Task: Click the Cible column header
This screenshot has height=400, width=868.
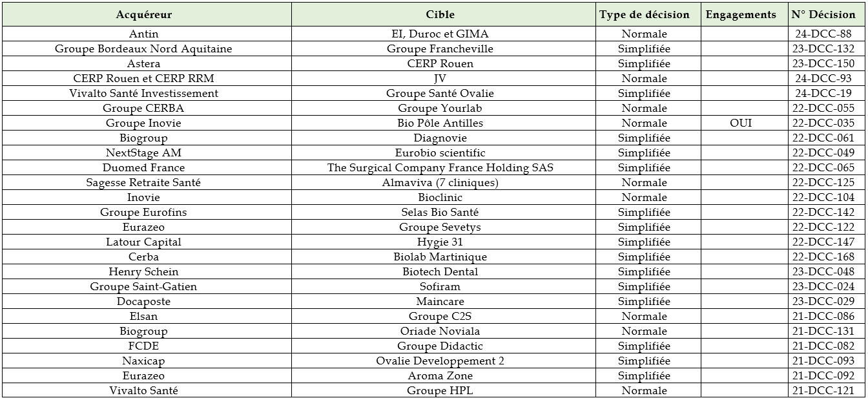Action: click(440, 15)
